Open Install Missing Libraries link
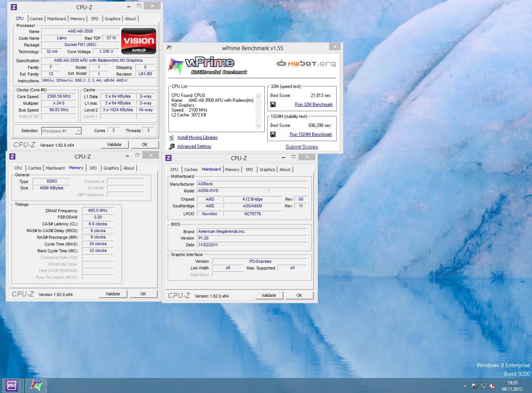This screenshot has width=532, height=393. click(x=197, y=137)
